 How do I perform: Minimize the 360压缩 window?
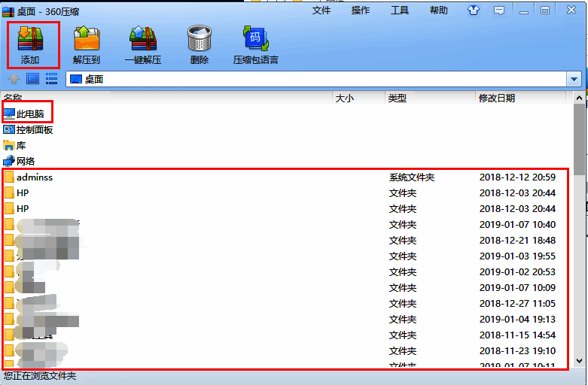[524, 11]
